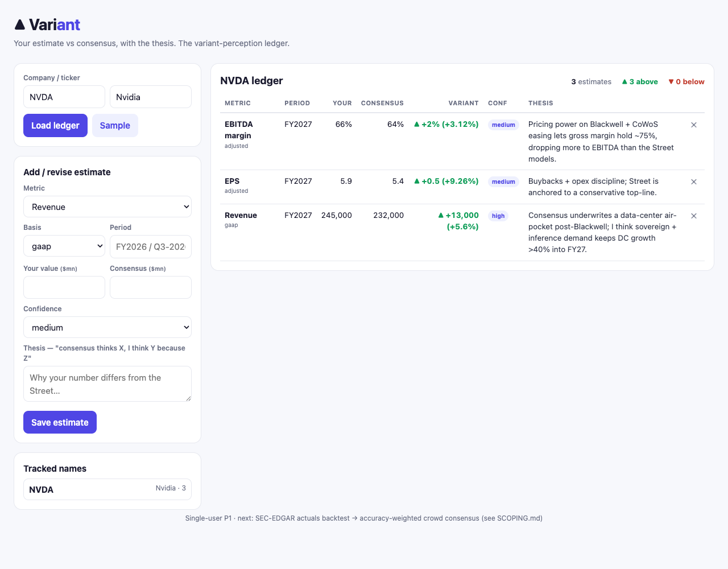
Task: Click consensus EPS value 5.4
Action: [398, 181]
